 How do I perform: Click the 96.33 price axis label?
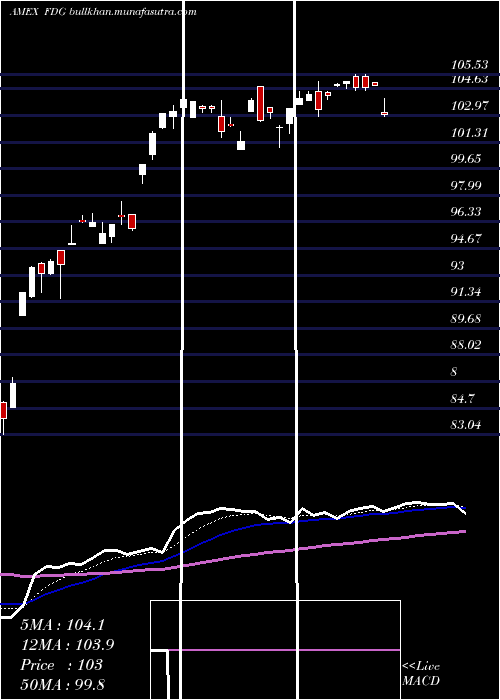click(466, 212)
